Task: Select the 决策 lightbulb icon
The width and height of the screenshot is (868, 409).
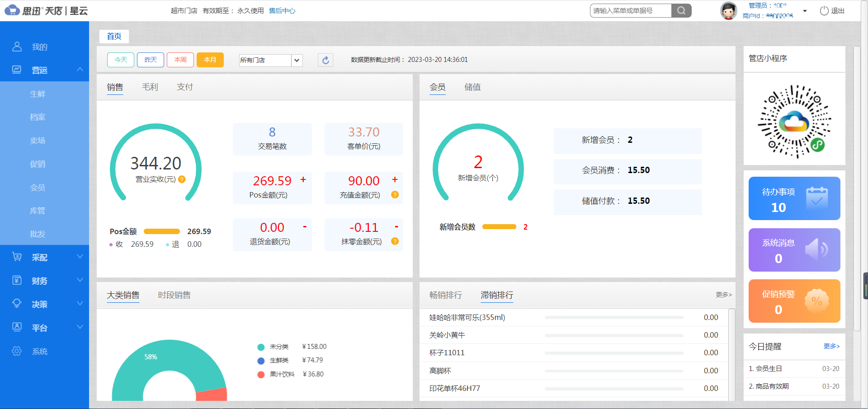Action: [17, 304]
